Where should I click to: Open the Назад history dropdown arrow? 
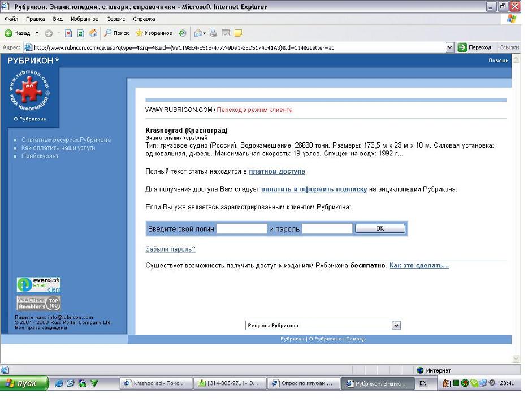pos(37,33)
